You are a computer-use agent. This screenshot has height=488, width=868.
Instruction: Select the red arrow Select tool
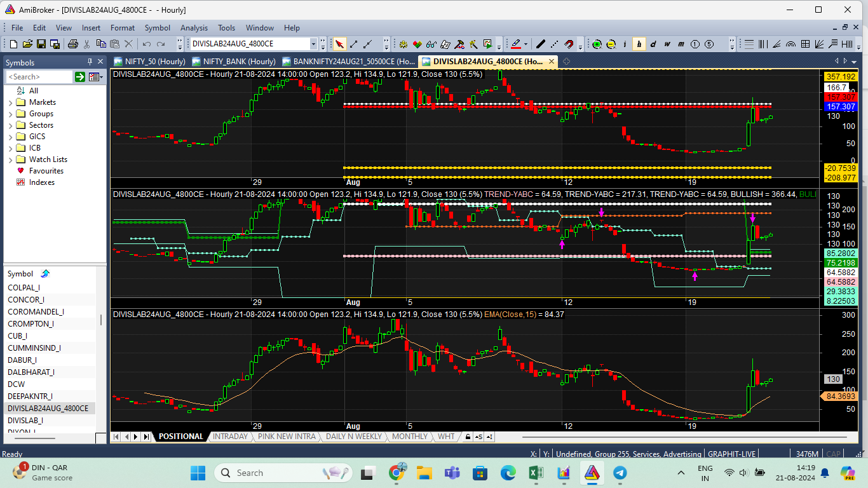point(339,44)
